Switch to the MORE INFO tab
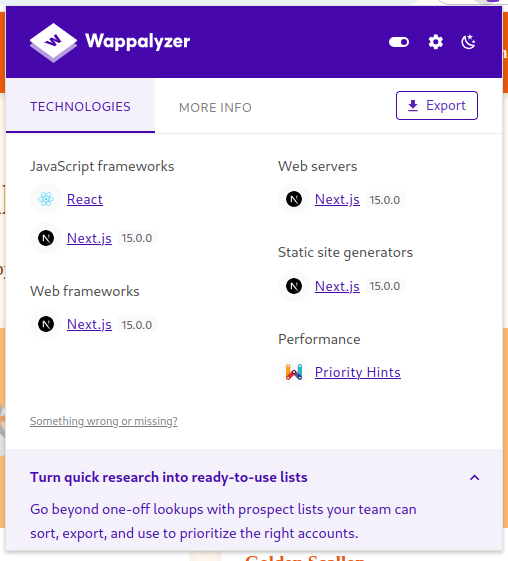508x561 pixels. tap(215, 107)
